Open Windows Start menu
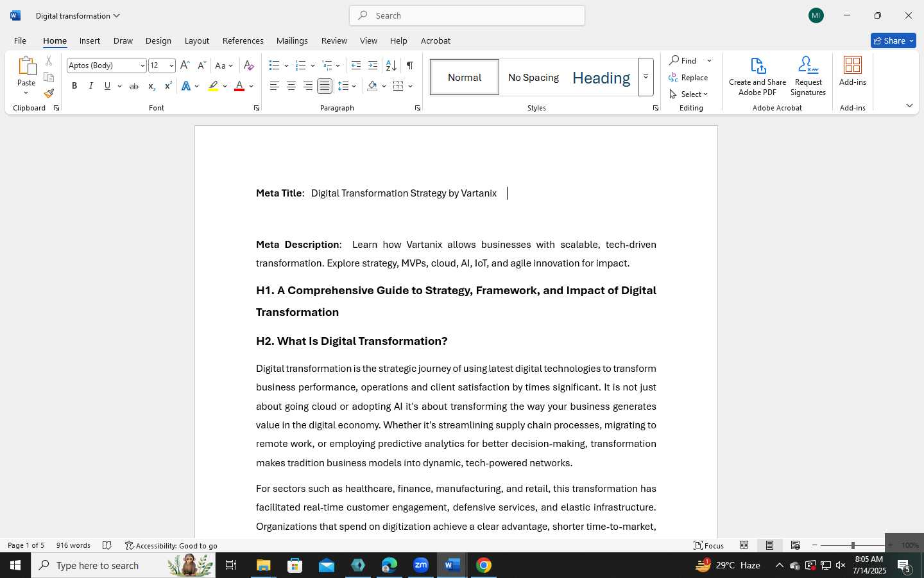Viewport: 924px width, 578px height. click(15, 565)
